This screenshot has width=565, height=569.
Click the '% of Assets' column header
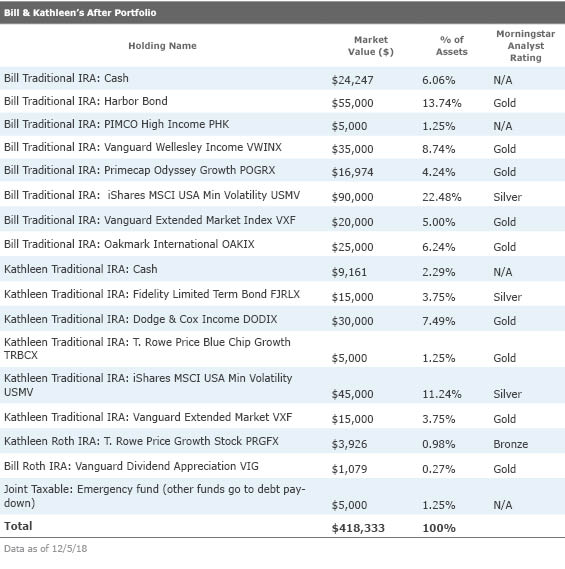tap(451, 46)
